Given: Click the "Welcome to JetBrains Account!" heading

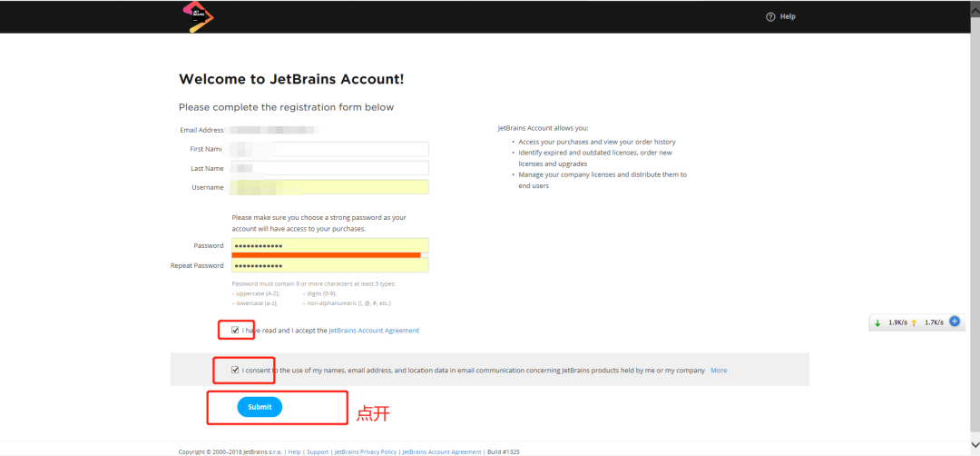Looking at the screenshot, I should click(291, 79).
